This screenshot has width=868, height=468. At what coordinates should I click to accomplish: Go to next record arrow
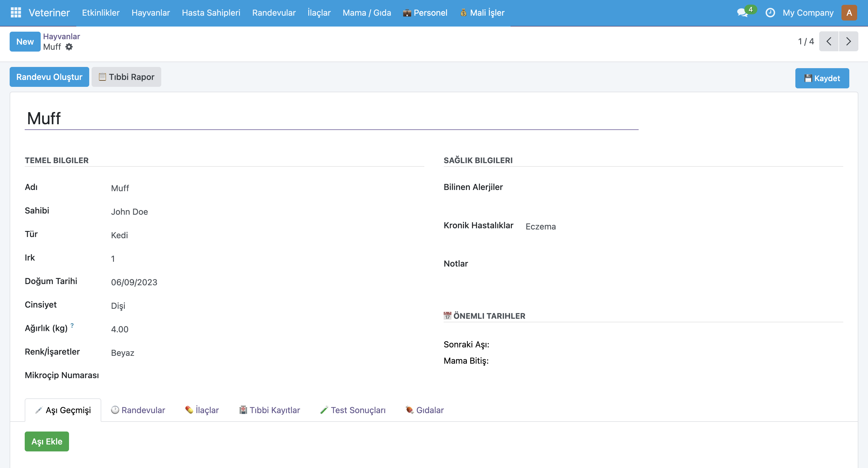click(x=848, y=42)
